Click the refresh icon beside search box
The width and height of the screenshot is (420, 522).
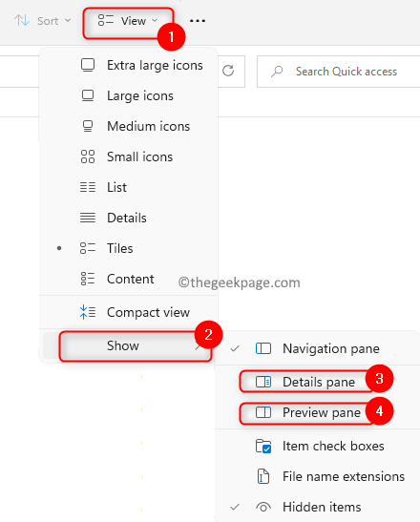228,71
